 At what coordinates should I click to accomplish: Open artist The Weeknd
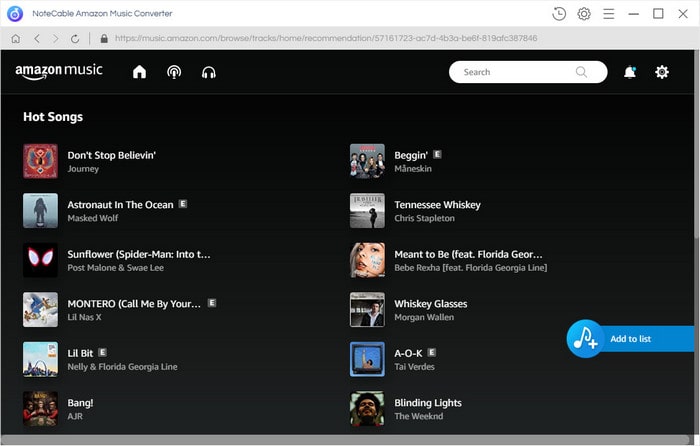419,416
